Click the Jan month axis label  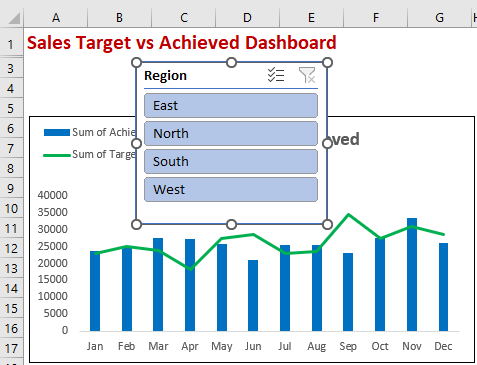(95, 346)
